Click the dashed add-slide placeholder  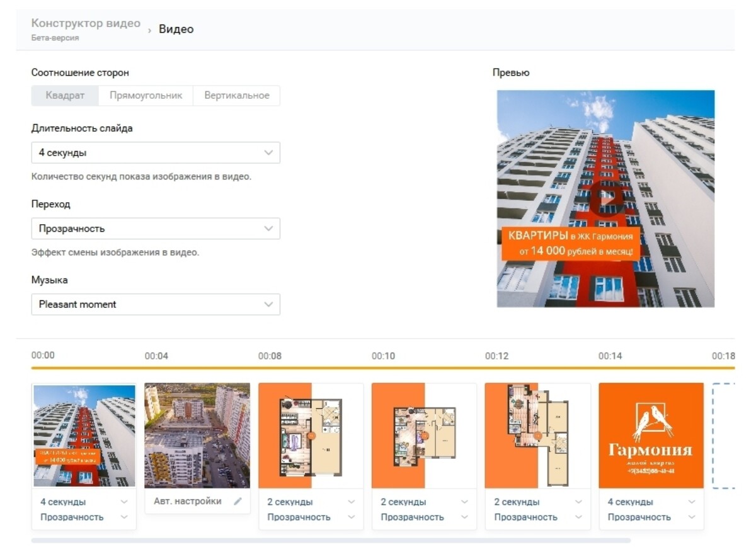click(x=724, y=436)
